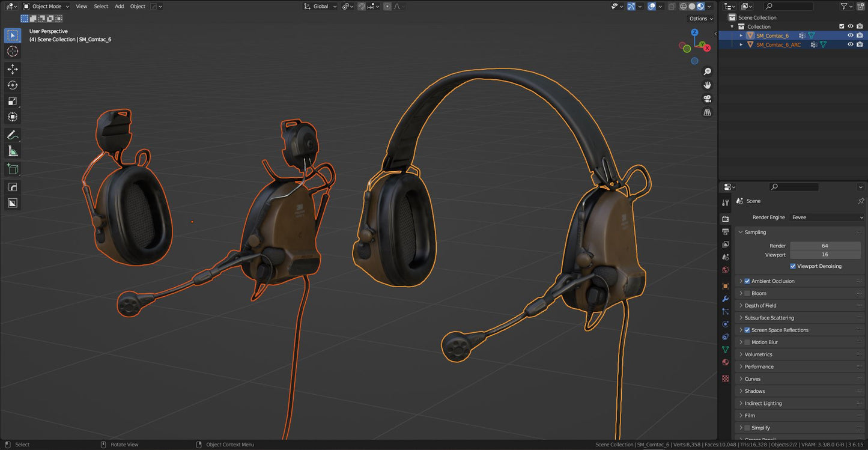Uncheck Viewport Denoising
This screenshot has height=450, width=868.
793,266
